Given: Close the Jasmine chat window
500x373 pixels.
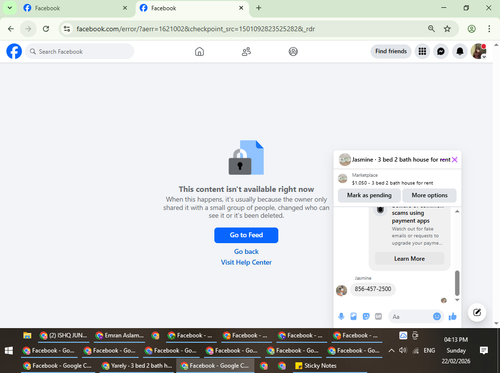Looking at the screenshot, I should tap(455, 160).
